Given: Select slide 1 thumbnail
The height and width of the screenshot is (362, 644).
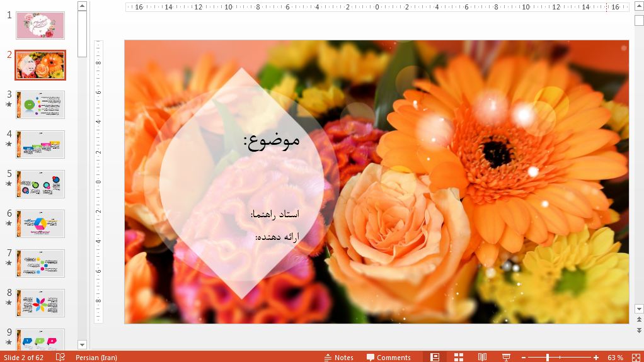Looking at the screenshot, I should (x=40, y=25).
